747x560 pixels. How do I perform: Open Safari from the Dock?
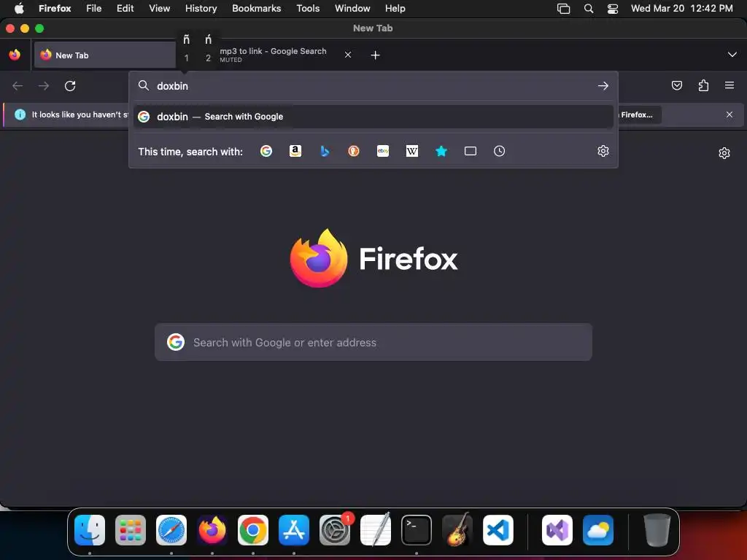[x=171, y=530]
